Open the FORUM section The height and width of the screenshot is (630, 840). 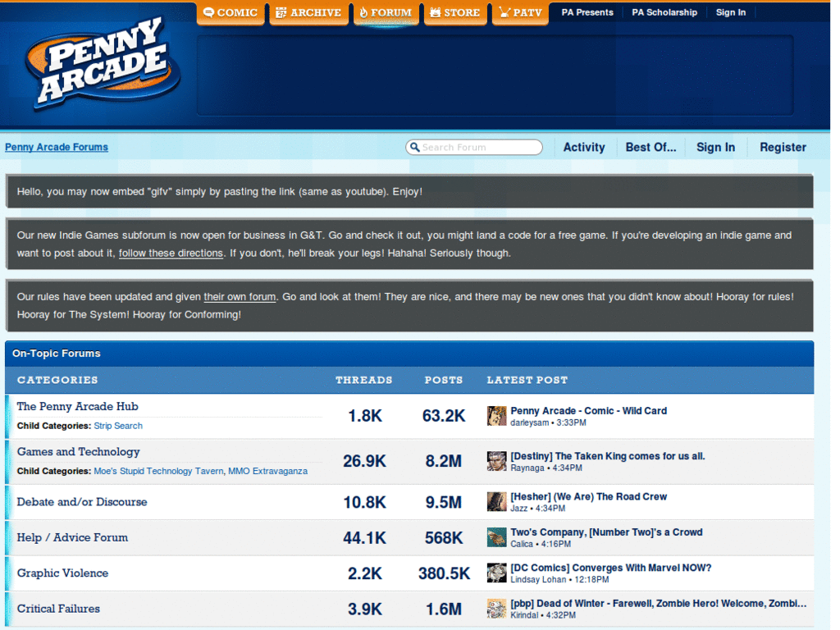coord(386,12)
